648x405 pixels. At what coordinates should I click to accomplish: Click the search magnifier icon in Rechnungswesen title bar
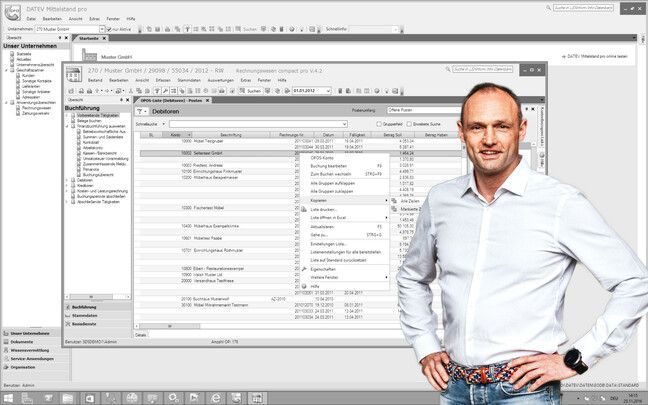click(448, 69)
